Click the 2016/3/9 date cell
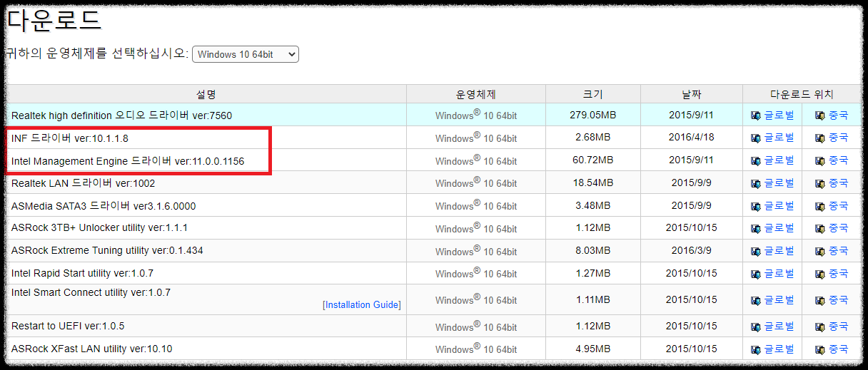The image size is (868, 370). (x=692, y=251)
